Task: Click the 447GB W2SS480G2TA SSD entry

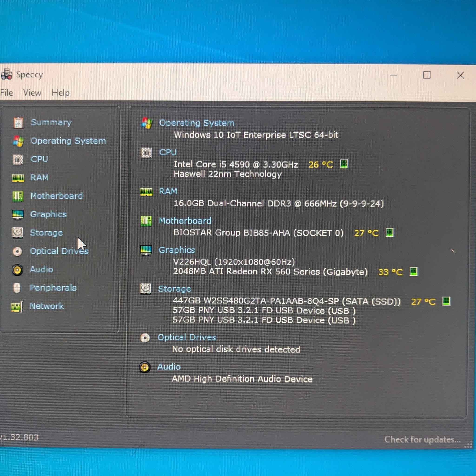Action: 287,301
